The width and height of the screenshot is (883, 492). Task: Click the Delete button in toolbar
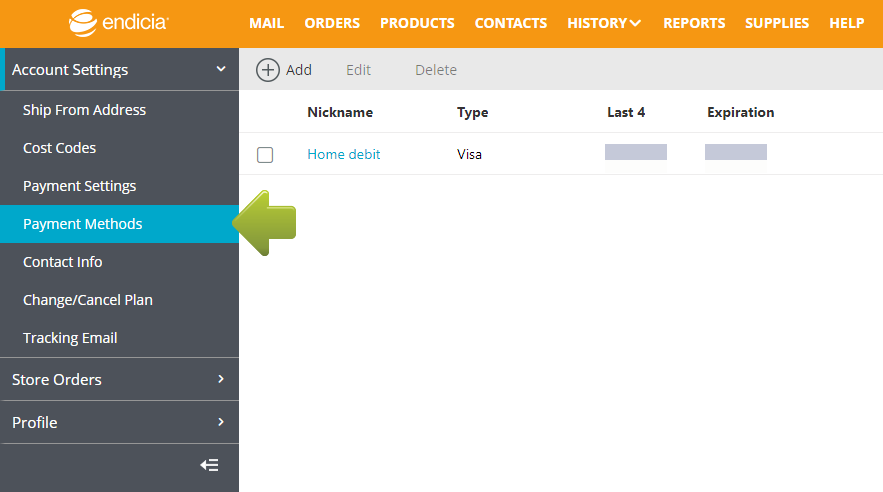pyautogui.click(x=435, y=70)
